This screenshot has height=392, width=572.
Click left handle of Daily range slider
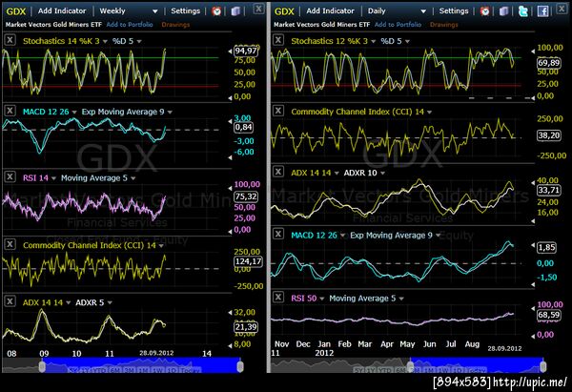pyautogui.click(x=410, y=365)
